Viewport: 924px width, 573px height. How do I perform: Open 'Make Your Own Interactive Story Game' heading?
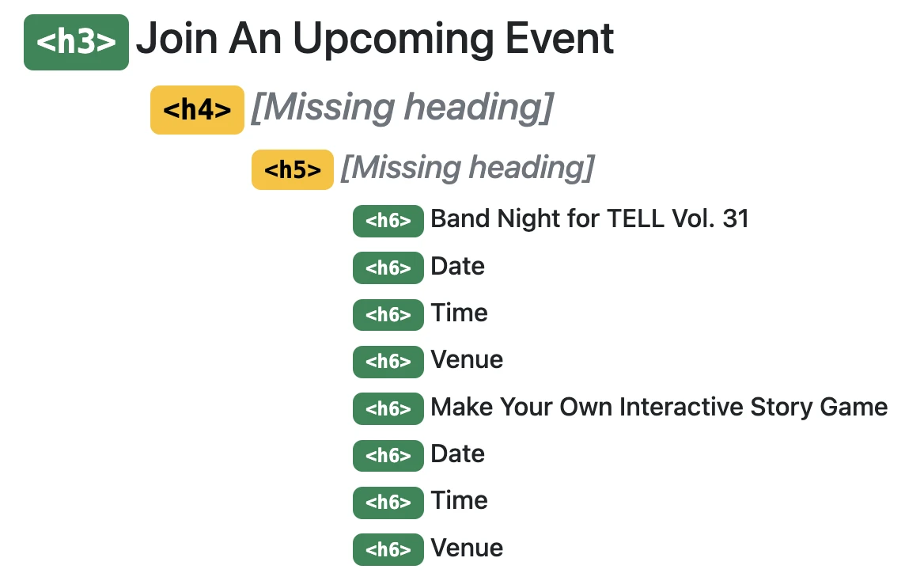659,407
